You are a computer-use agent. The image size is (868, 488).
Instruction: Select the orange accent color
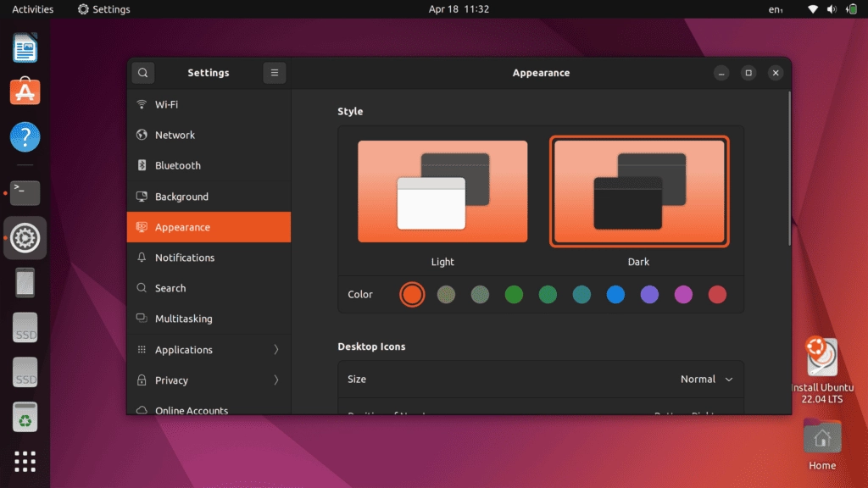pyautogui.click(x=412, y=294)
